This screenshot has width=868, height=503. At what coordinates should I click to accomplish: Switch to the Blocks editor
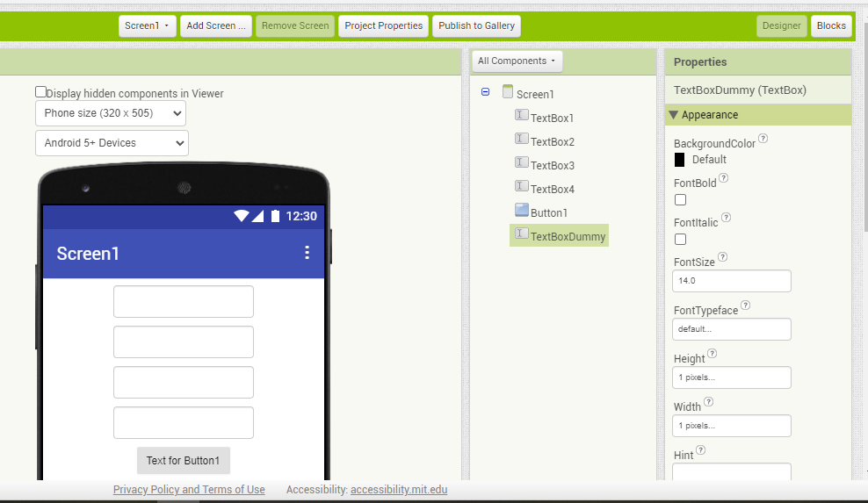pos(831,26)
